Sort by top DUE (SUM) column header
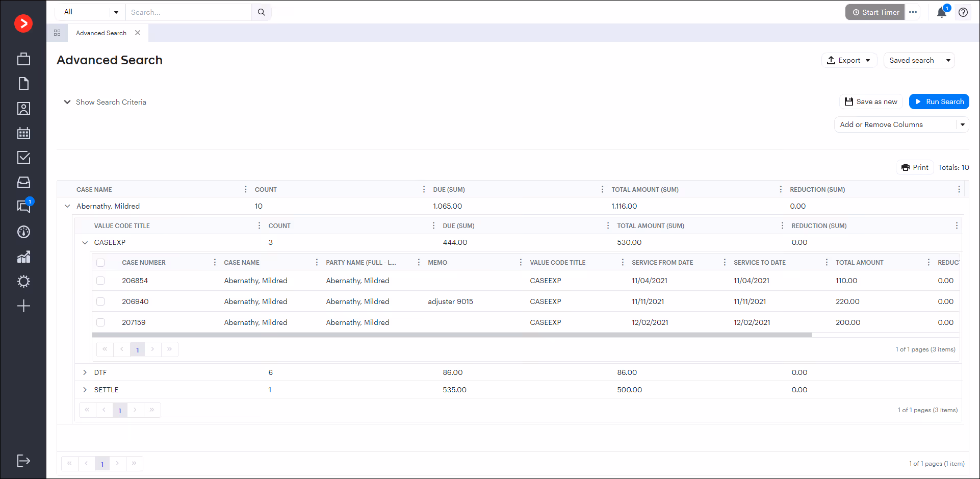 tap(449, 189)
